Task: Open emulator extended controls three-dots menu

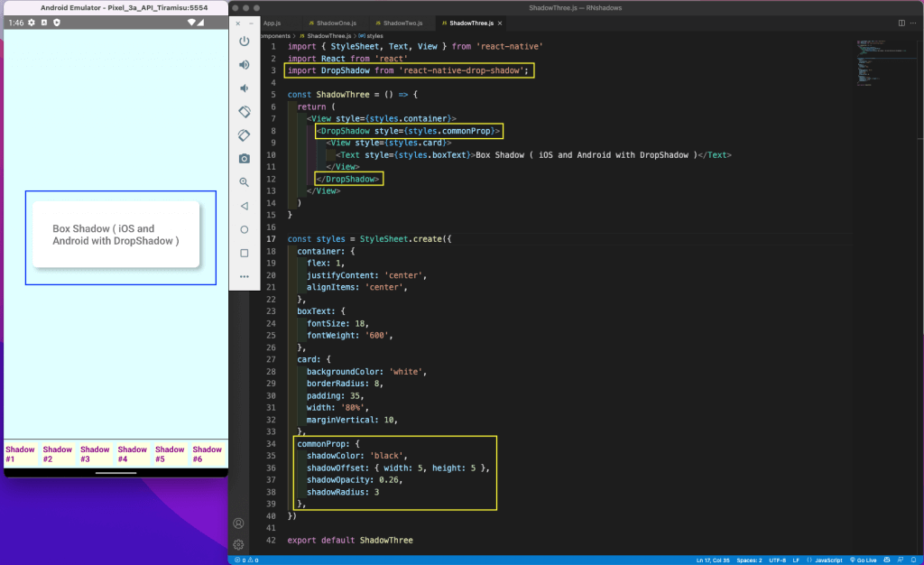Action: click(x=244, y=276)
